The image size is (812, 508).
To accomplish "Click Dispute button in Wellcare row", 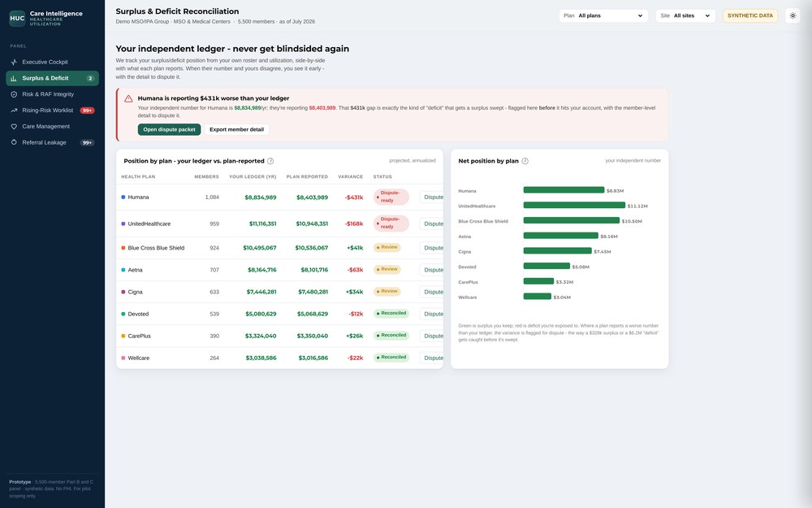I will tap(432, 358).
